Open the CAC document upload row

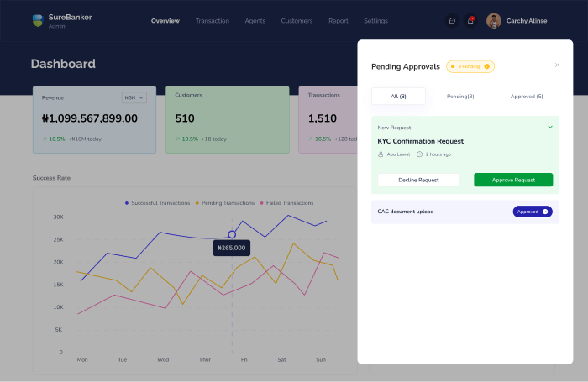(x=465, y=212)
